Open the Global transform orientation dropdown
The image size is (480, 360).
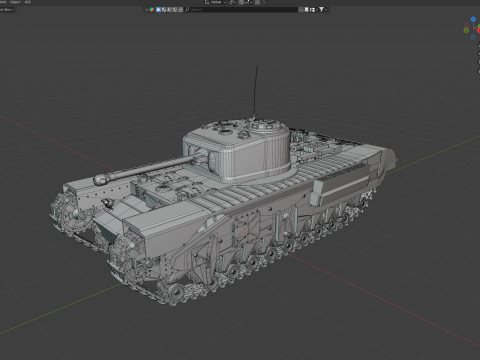coord(215,2)
